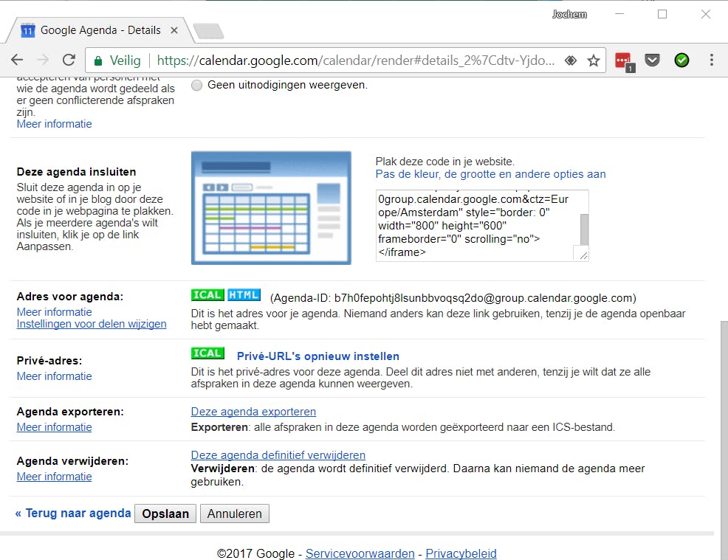Click Meer informatie under Privé-adres

pos(55,376)
